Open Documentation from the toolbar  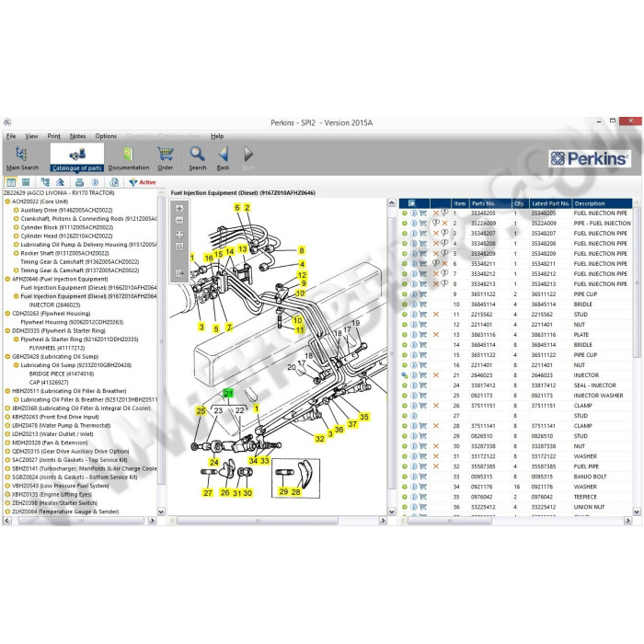[129, 158]
